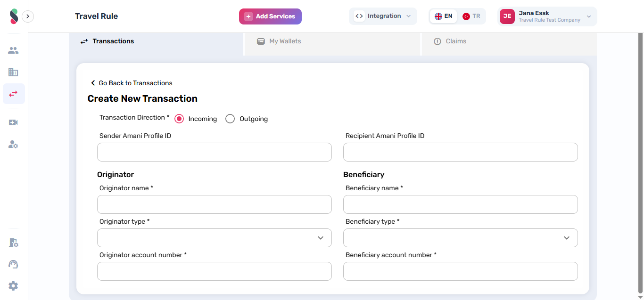Open the settings gear icon in sidebar
The height and width of the screenshot is (300, 644).
(x=13, y=286)
